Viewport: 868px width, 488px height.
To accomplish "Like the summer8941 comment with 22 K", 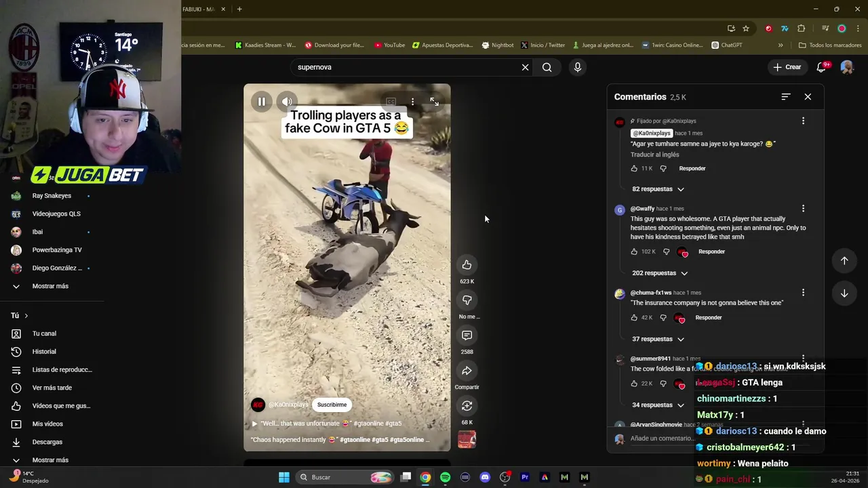I will click(x=634, y=383).
